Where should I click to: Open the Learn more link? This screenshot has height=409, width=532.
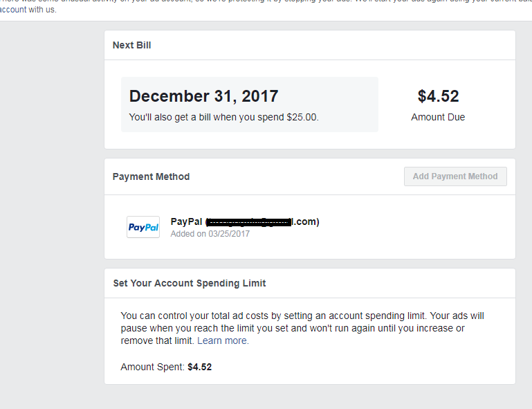(223, 340)
